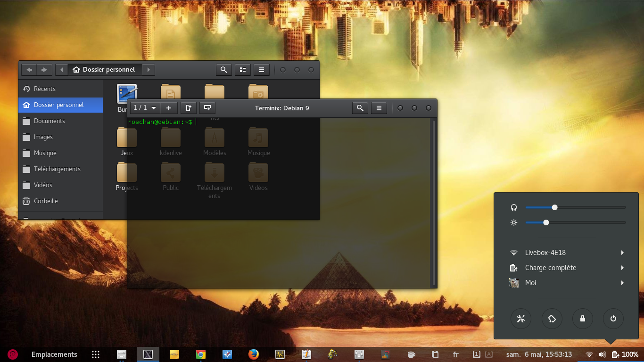This screenshot has height=362, width=644.
Task: Click the lock screen icon in system menu
Action: tap(582, 319)
